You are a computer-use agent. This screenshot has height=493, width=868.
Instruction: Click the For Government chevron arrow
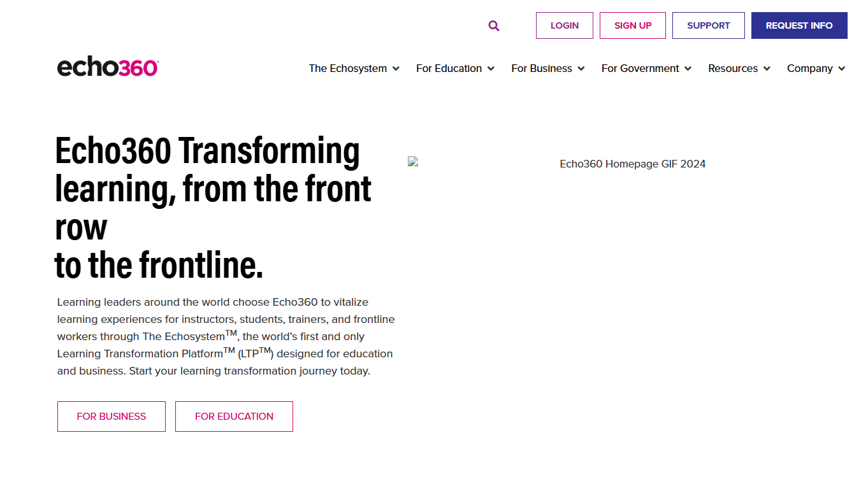click(x=688, y=69)
